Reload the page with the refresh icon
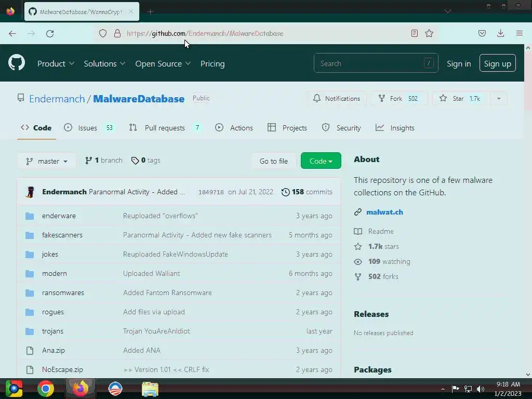Screen dimensions: 532x399 click(50, 33)
